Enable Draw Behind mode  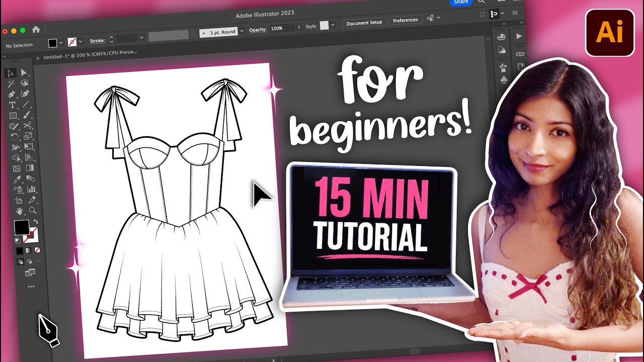coord(29,261)
